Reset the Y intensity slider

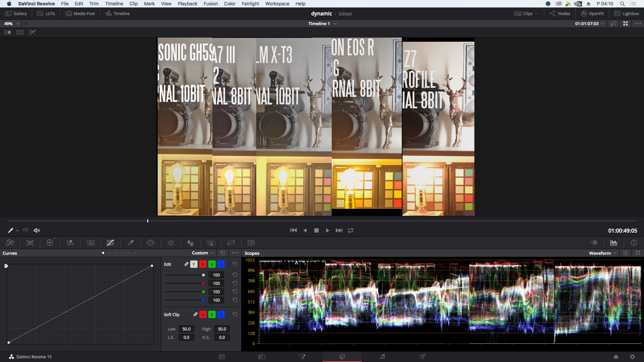(235, 275)
